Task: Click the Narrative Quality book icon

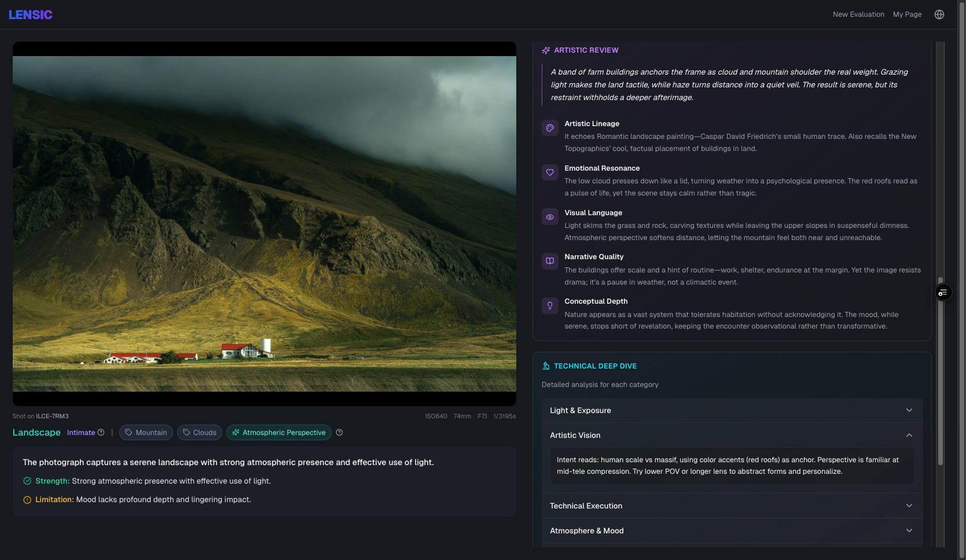Action: 550,261
